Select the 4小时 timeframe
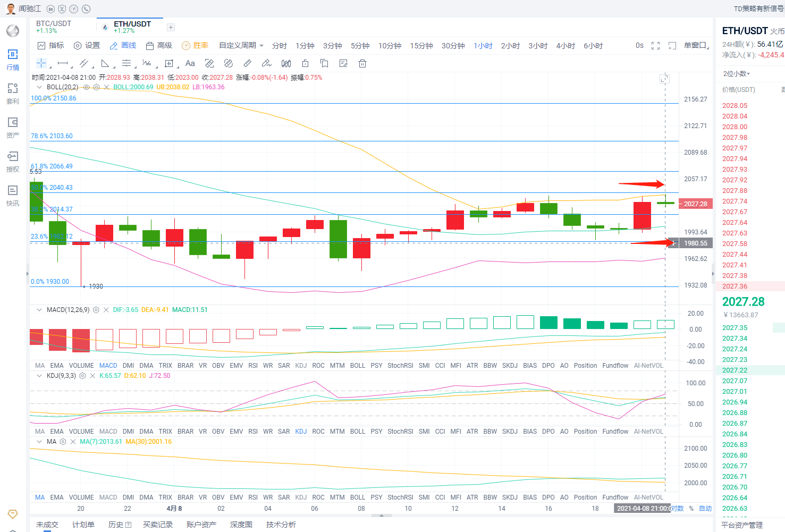Image resolution: width=785 pixels, height=532 pixels. 565,46
